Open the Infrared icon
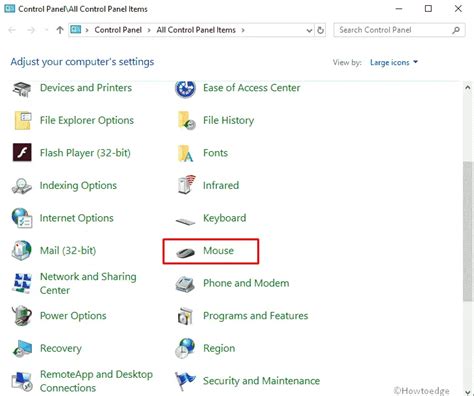Viewport: 474px width, 396px height. 186,185
